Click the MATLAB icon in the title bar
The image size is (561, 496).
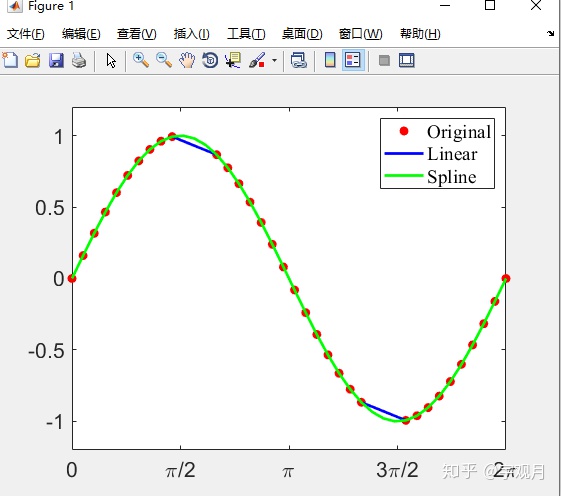click(15, 6)
